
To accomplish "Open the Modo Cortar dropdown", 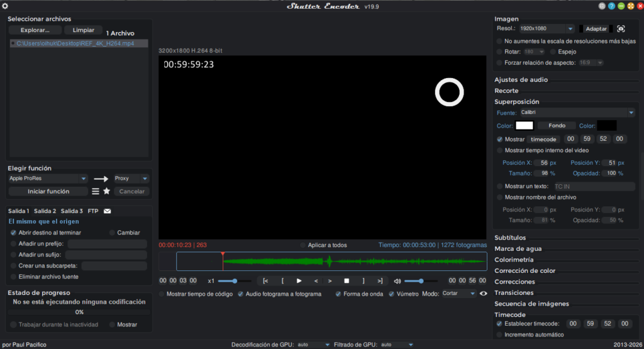I will [x=458, y=294].
